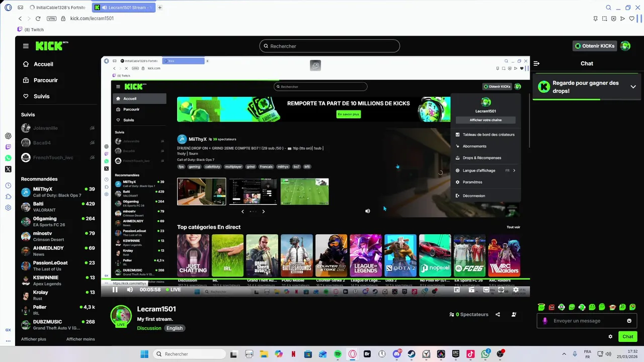Image resolution: width=644 pixels, height=362 pixels.
Task: Click the 'Envoyer un message' chat input
Action: pos(587,321)
